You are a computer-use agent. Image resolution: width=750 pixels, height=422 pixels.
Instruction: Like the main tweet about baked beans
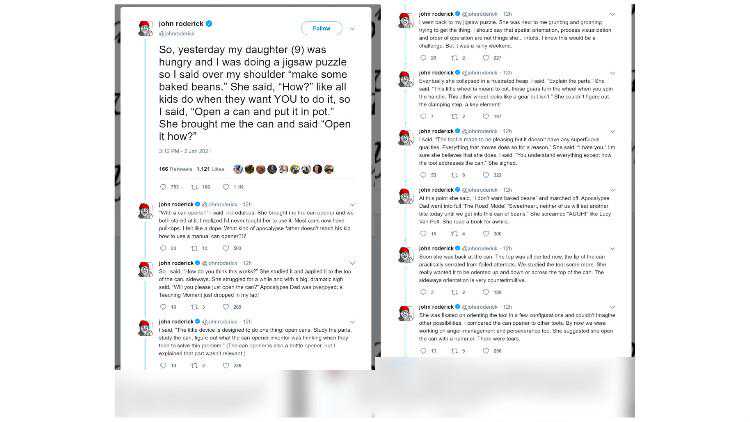pos(225,187)
